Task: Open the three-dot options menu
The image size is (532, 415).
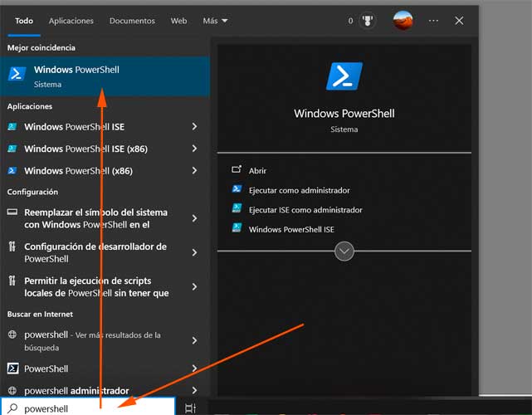Action: [433, 21]
